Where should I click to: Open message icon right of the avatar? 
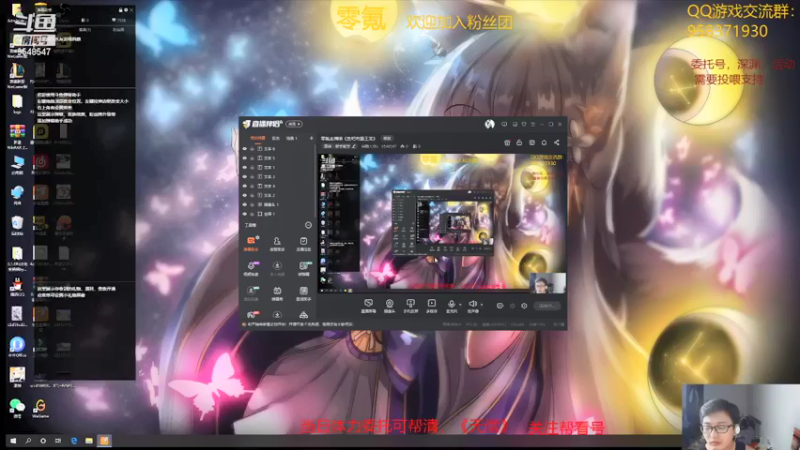coord(504,124)
